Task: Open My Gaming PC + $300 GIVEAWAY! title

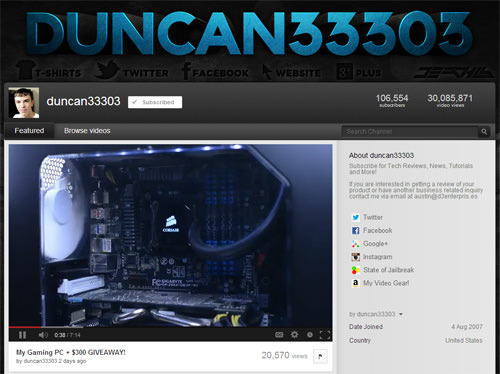Action: click(71, 352)
